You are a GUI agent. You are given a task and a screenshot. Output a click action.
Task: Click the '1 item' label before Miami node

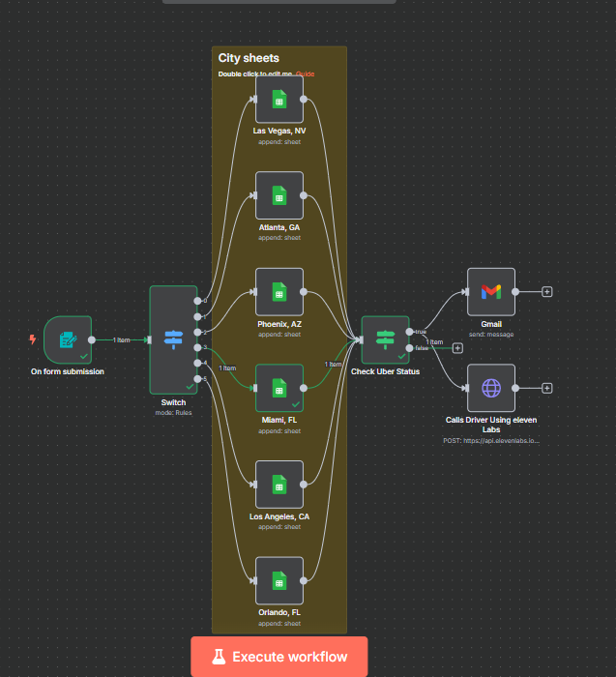pos(227,368)
